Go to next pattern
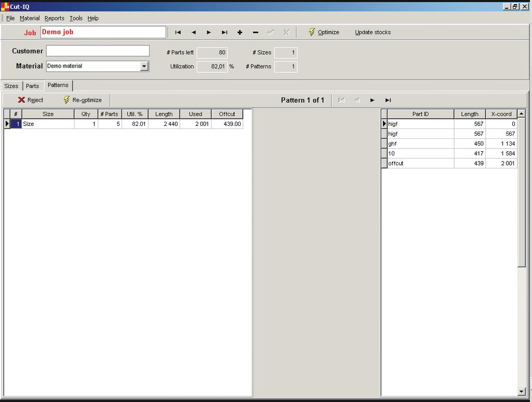This screenshot has height=402, width=532. click(373, 100)
